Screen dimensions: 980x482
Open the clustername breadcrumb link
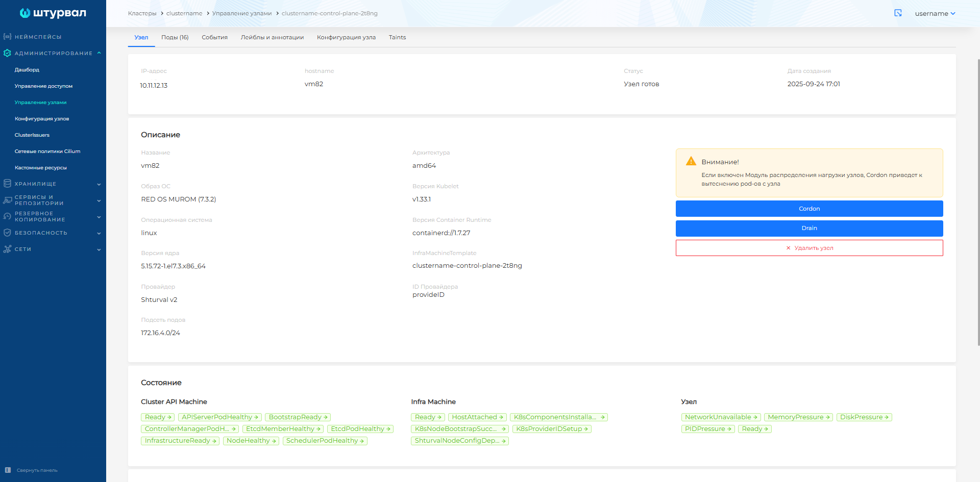184,13
